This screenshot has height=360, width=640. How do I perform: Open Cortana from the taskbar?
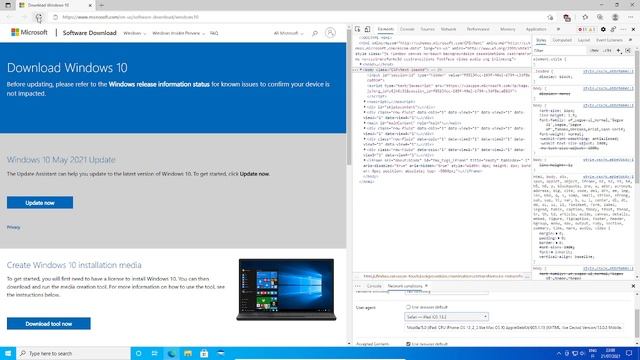(138, 353)
